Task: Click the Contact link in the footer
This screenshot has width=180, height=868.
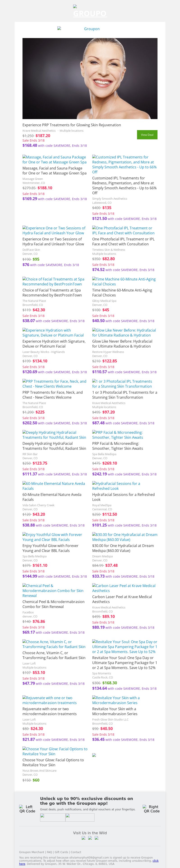Action: [x=76, y=852]
